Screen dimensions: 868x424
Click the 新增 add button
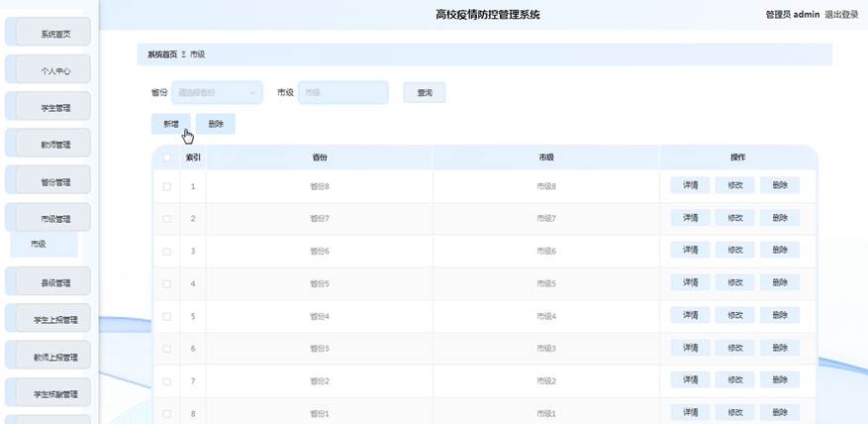(x=171, y=124)
